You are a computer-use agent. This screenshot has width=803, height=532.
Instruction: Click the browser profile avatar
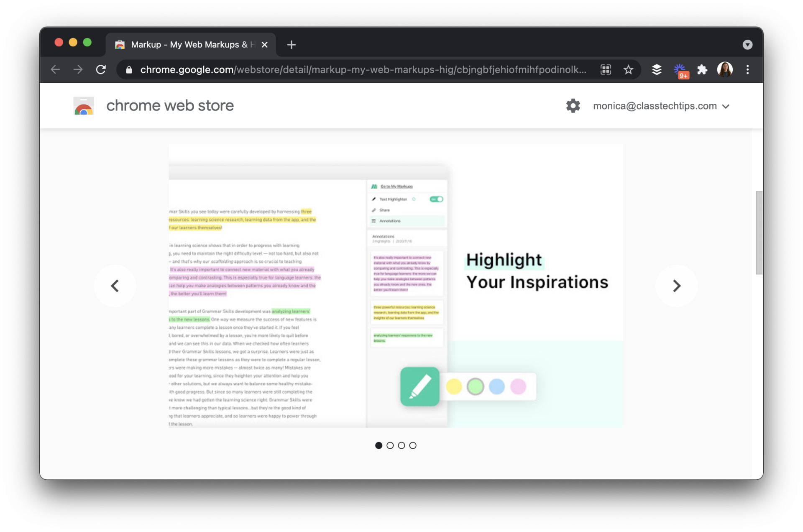[x=725, y=69]
